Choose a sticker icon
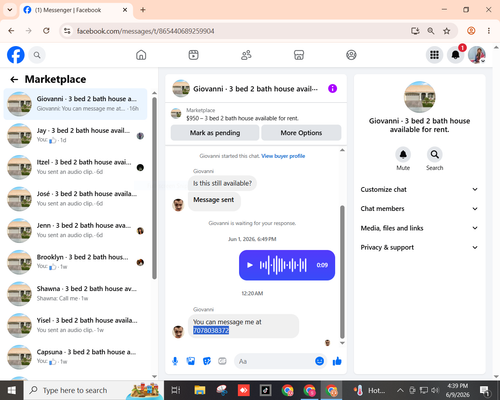The image size is (500, 400). click(x=207, y=361)
